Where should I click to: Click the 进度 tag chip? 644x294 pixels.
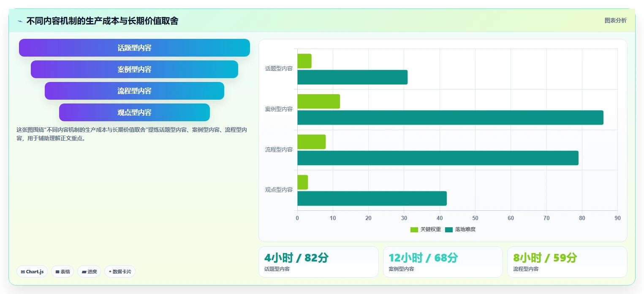[x=89, y=272]
